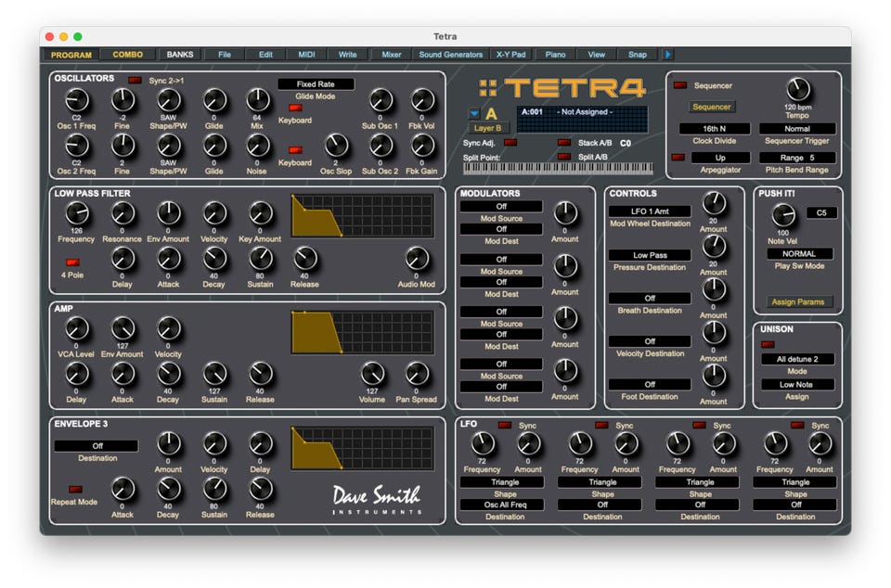The image size is (891, 588).
Task: Open the Mod Wheel Destination dropdown
Action: pyautogui.click(x=650, y=211)
